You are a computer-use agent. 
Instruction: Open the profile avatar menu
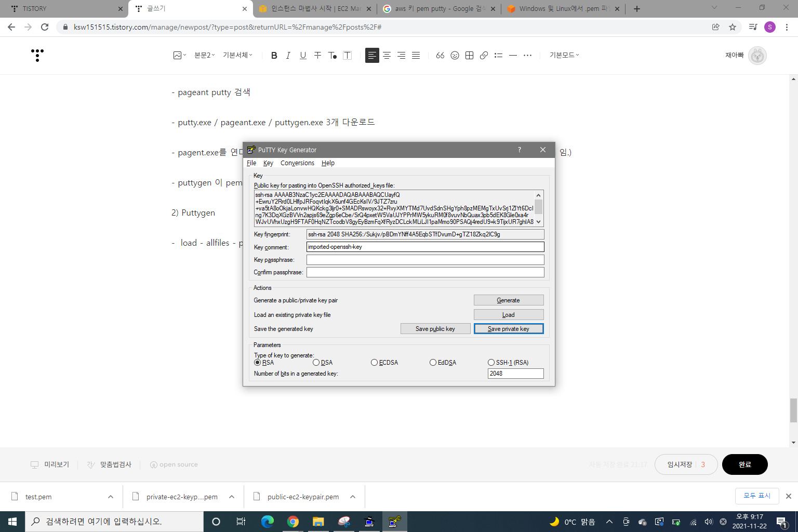[757, 56]
